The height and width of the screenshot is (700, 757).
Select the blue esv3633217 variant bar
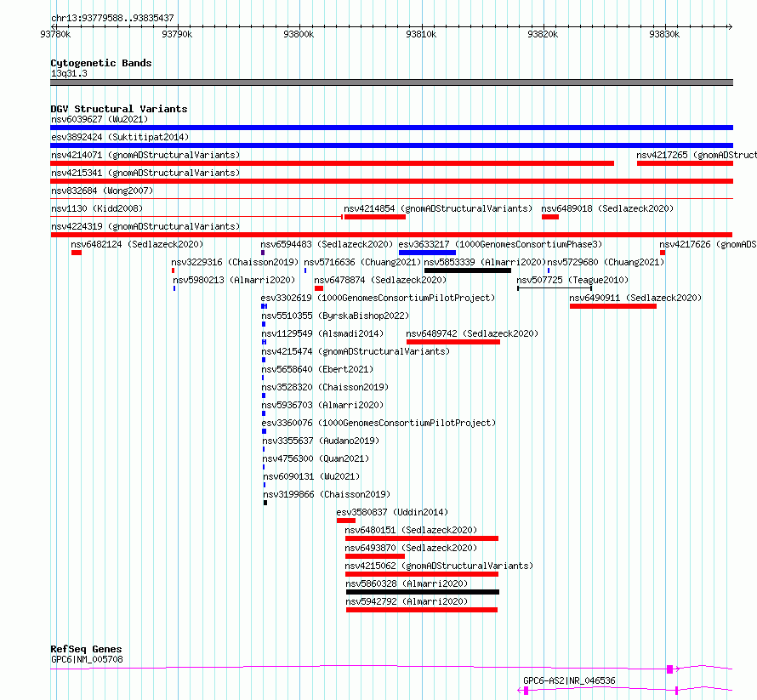click(427, 253)
